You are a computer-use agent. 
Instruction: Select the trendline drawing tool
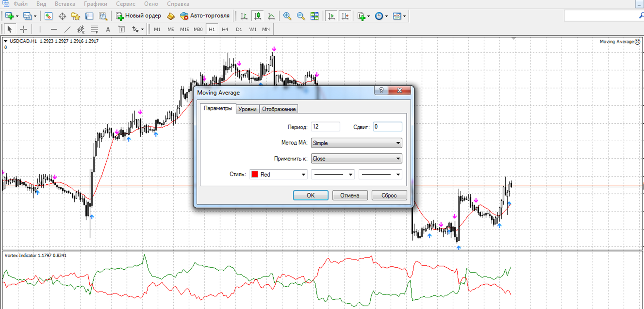[x=67, y=29]
